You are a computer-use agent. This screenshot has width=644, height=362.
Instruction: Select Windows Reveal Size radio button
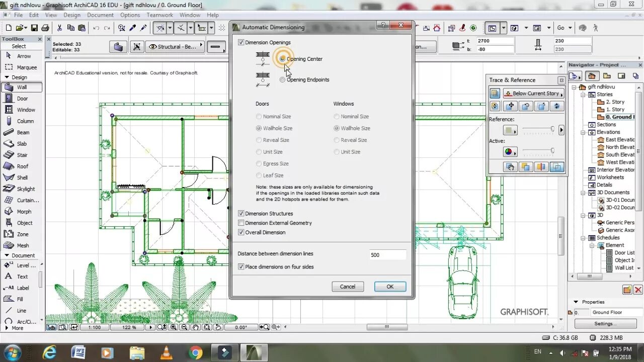tap(337, 140)
